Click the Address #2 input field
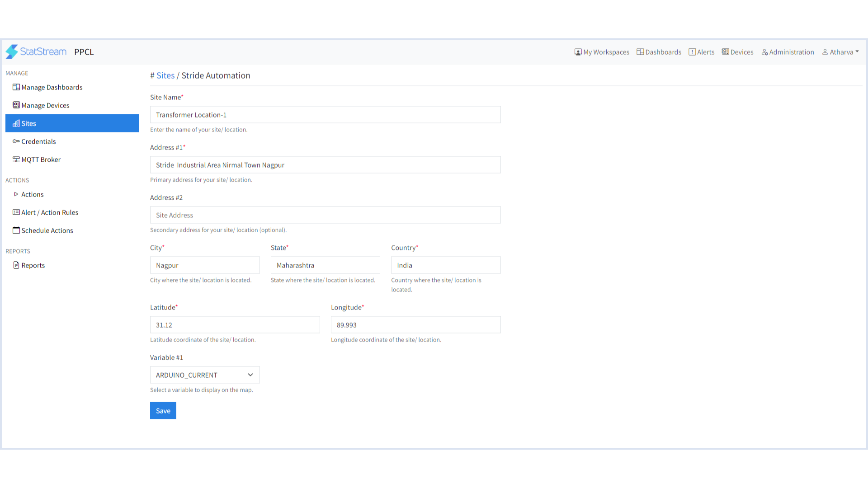868x488 pixels. (x=325, y=215)
